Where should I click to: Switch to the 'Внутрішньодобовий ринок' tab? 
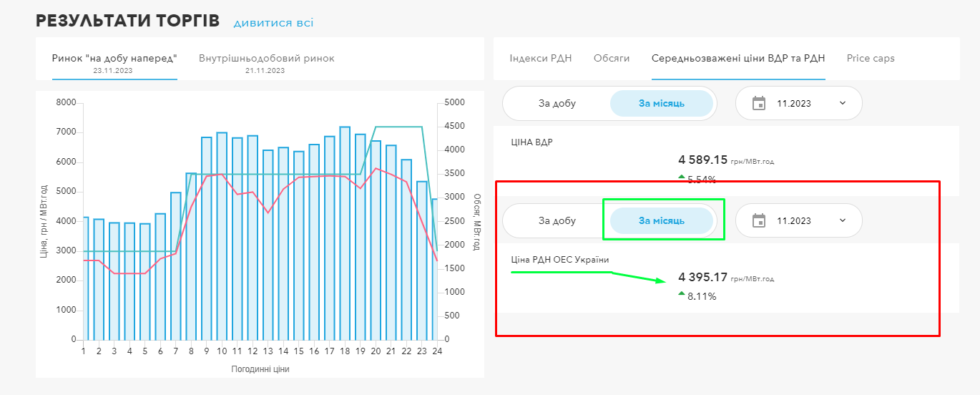pos(266,58)
